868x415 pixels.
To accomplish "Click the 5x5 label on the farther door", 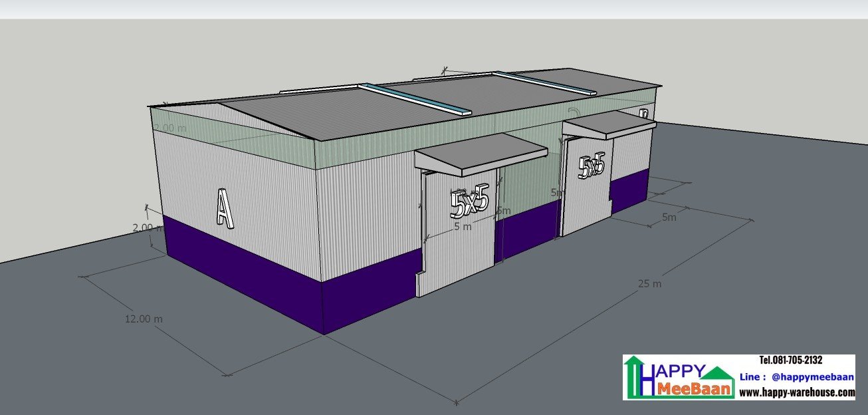I will [591, 166].
